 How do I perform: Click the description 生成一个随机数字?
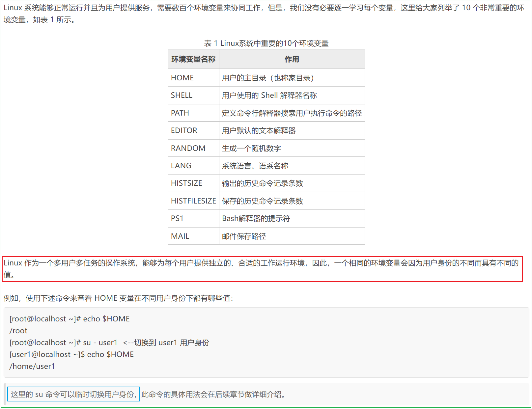tap(292, 148)
